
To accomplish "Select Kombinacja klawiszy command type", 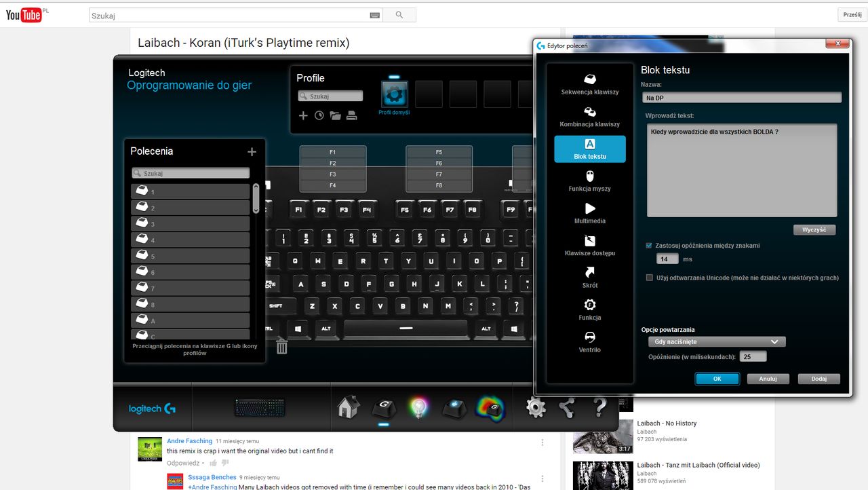I will click(x=589, y=117).
